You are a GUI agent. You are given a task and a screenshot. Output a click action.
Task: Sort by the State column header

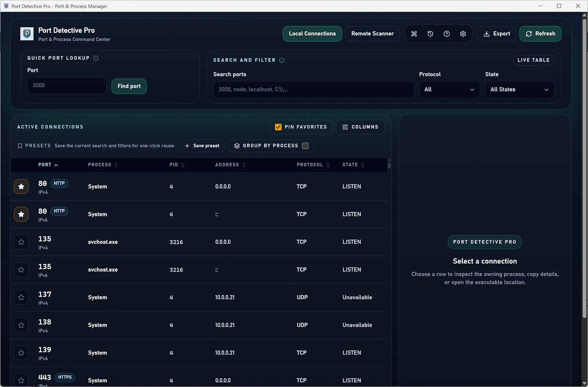354,165
